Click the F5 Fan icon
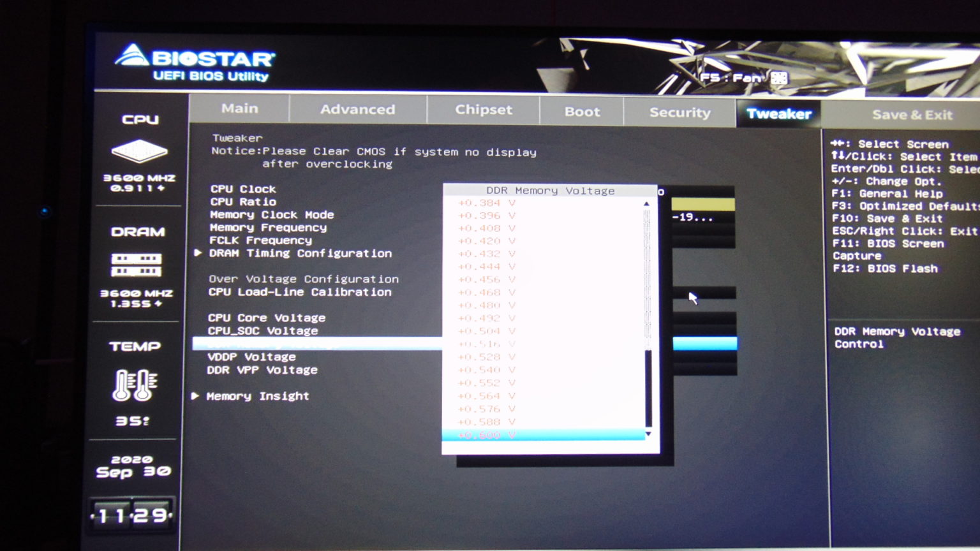Image resolution: width=980 pixels, height=551 pixels. coord(778,78)
